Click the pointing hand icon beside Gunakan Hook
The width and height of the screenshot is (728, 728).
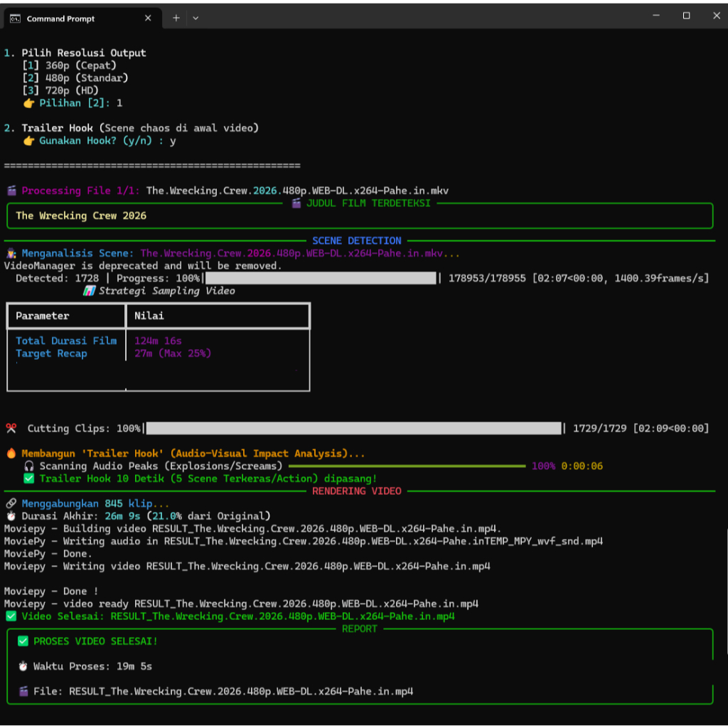click(x=28, y=141)
